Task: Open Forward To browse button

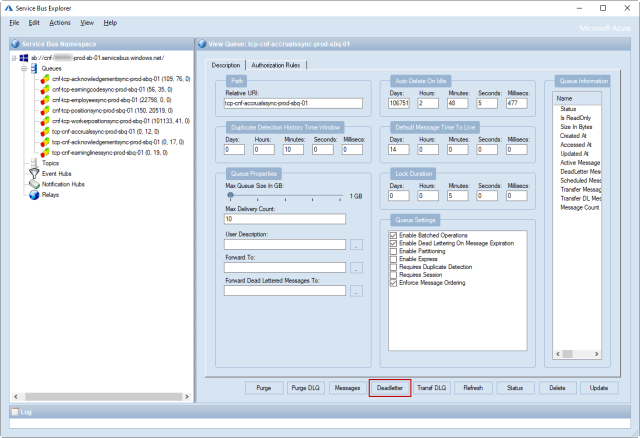Action: [357, 267]
